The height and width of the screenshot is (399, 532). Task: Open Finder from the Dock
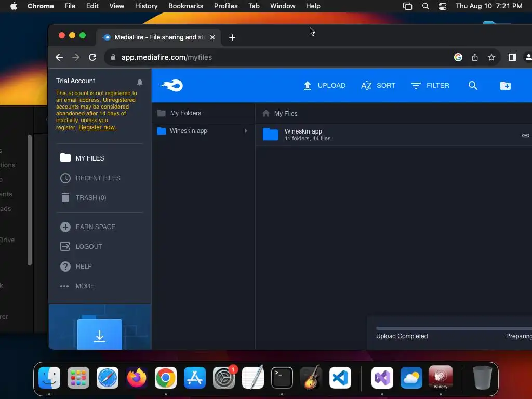[49, 378]
